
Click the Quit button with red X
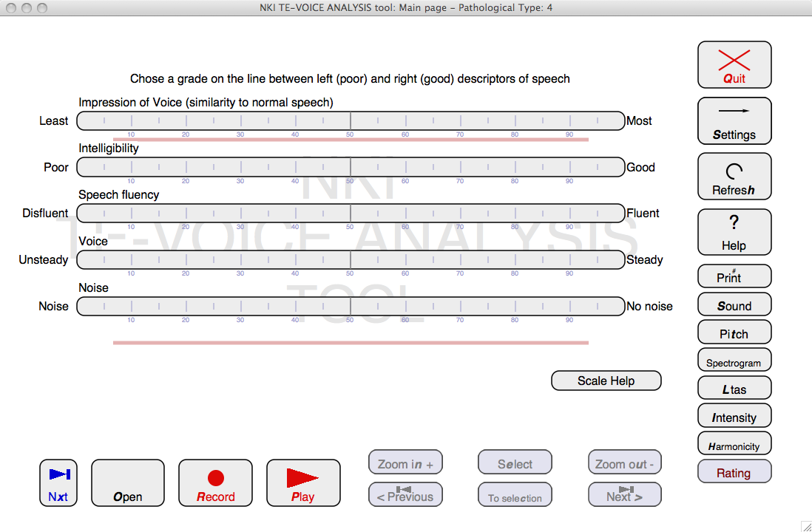[x=734, y=65]
